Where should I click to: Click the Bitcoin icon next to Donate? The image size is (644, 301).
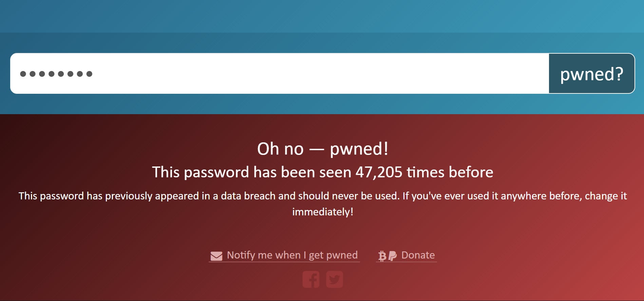[382, 256]
